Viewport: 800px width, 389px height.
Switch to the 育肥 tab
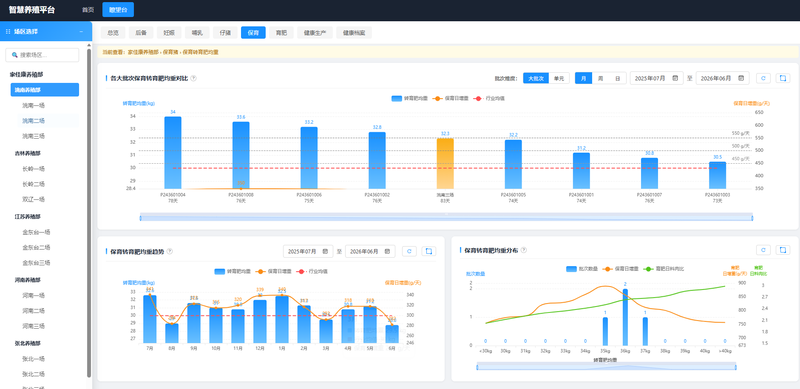coord(281,33)
